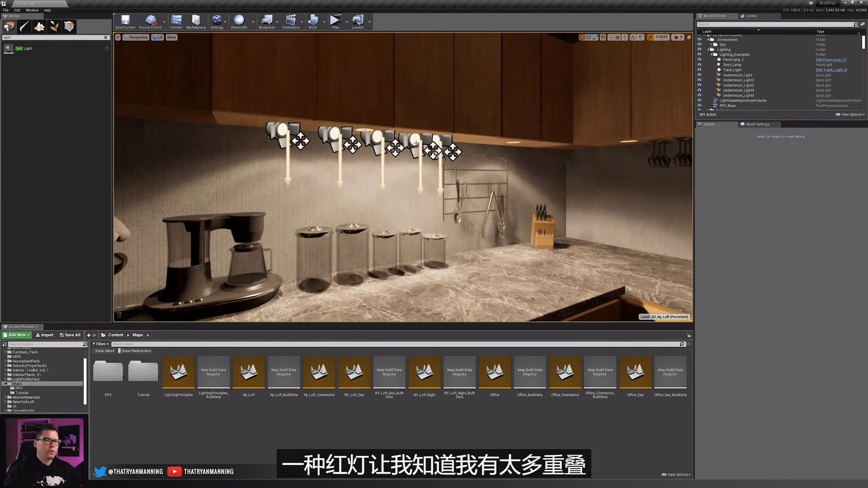Screen dimensions: 868x488
Task: Open the Marketplace toolbar icon
Action: pos(196,22)
